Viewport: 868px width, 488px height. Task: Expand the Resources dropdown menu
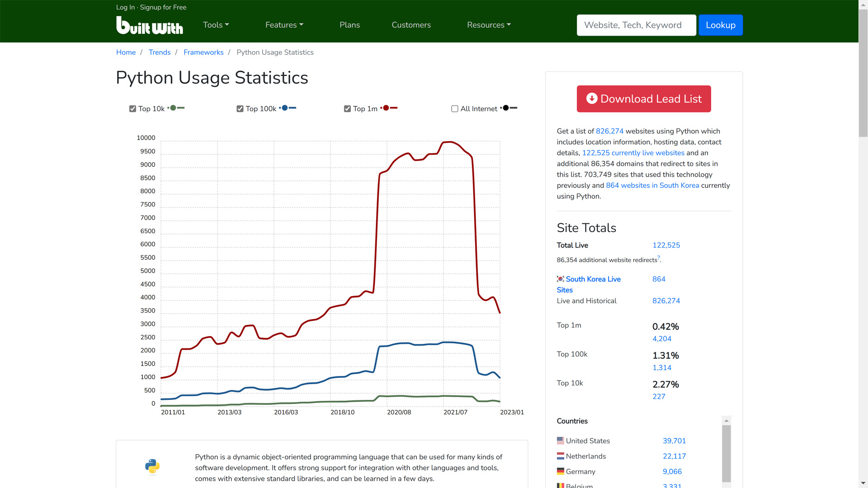tap(489, 25)
